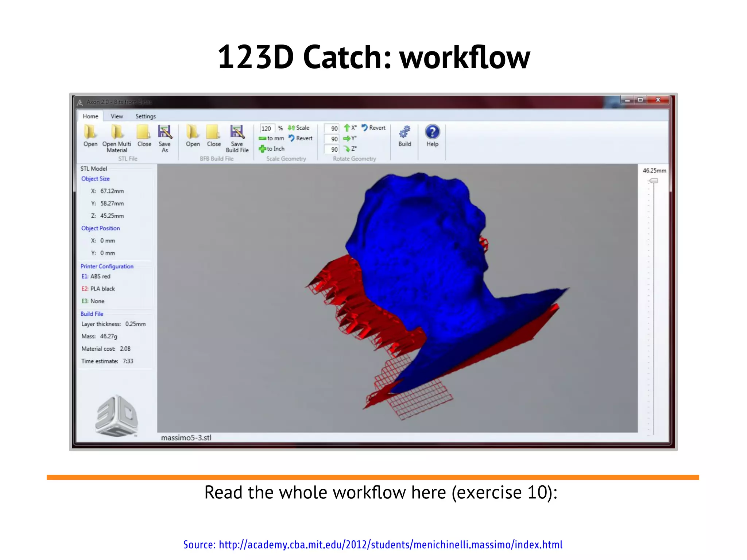Click the 3D Systems cube logo
This screenshot has height=560, width=747.
click(116, 415)
